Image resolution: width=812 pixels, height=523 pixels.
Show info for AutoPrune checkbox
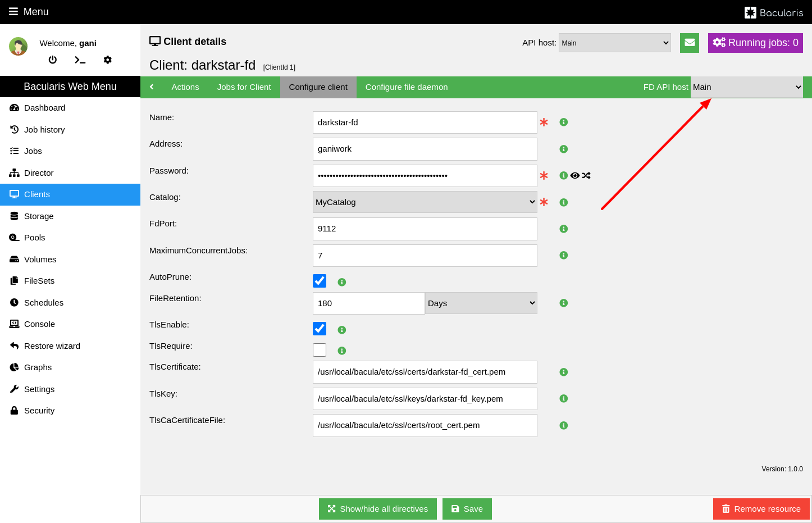342,282
